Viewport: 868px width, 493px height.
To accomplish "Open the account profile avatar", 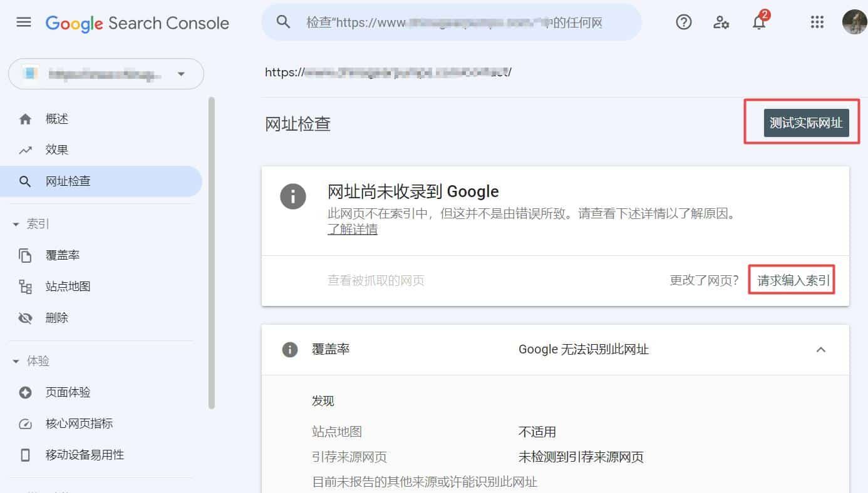I will pyautogui.click(x=854, y=23).
